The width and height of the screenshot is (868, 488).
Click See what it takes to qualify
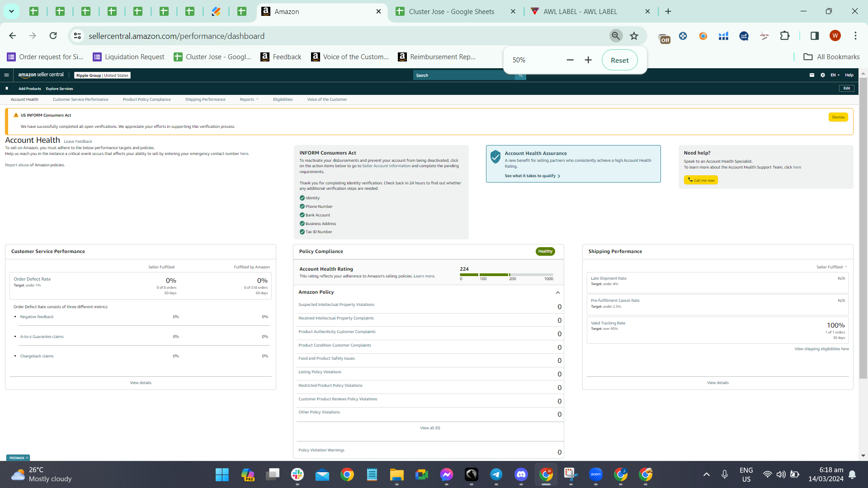point(532,176)
